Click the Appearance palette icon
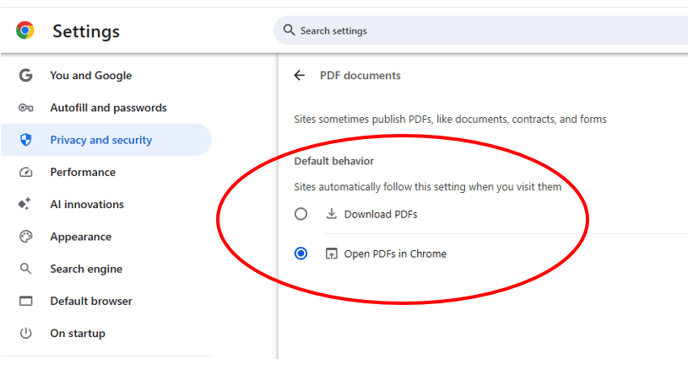 point(25,236)
